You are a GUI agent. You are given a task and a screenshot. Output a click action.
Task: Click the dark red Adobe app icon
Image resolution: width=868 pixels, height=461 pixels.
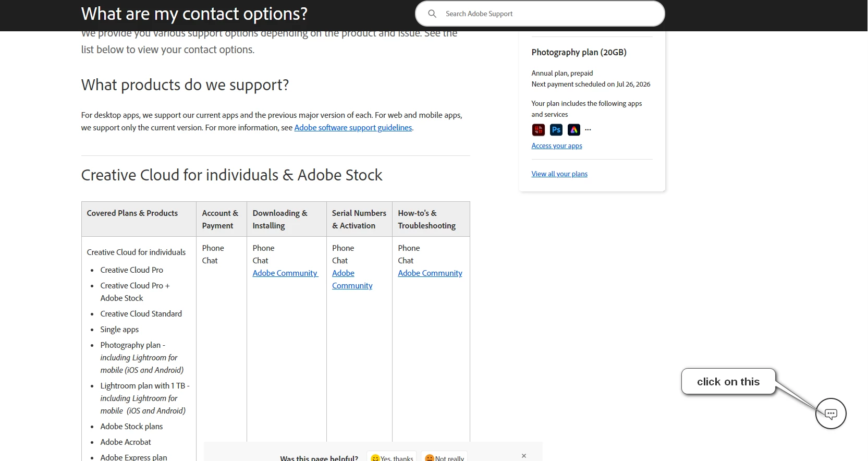pyautogui.click(x=539, y=130)
